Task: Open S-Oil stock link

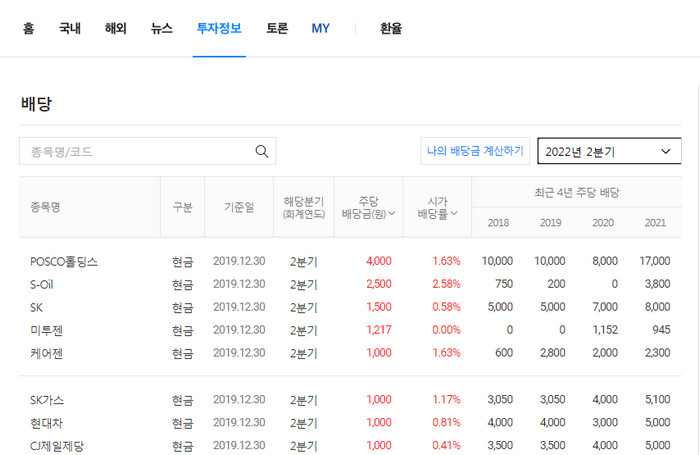Action: click(x=42, y=284)
